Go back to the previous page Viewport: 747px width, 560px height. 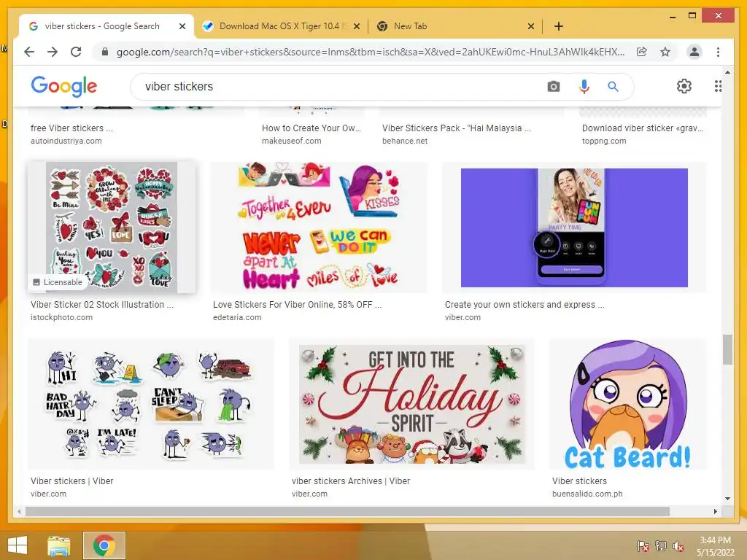point(29,52)
